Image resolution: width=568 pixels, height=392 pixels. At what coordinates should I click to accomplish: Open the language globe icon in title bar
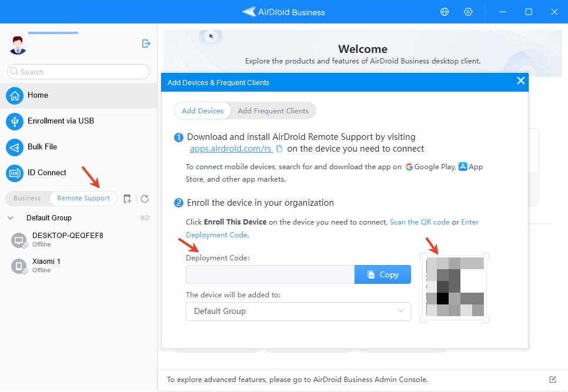click(x=444, y=12)
